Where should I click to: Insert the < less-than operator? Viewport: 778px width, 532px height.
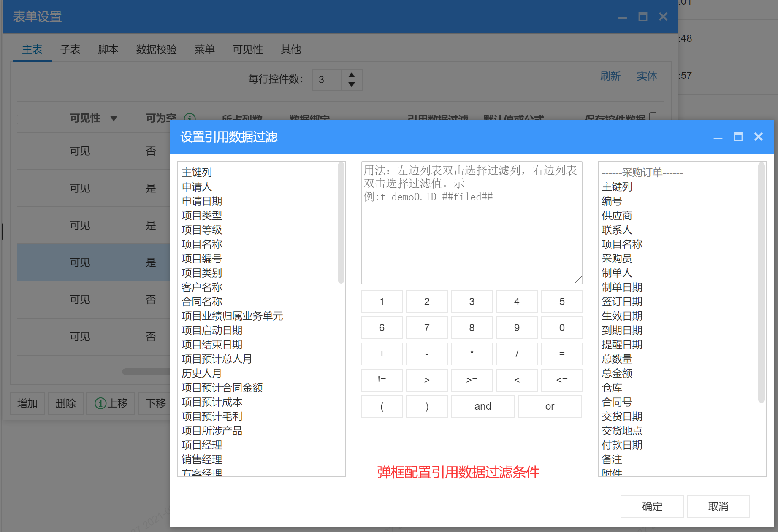click(517, 380)
